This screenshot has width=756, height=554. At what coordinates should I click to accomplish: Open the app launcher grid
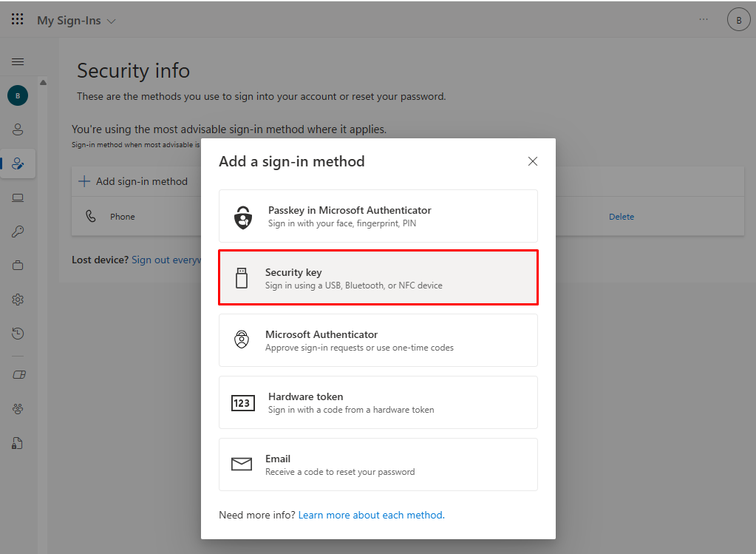click(x=18, y=20)
